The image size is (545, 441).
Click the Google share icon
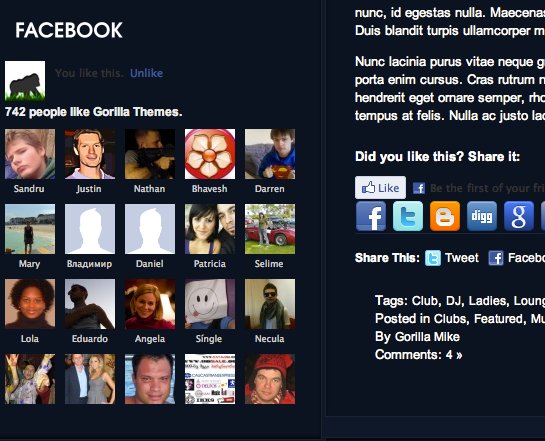point(519,216)
